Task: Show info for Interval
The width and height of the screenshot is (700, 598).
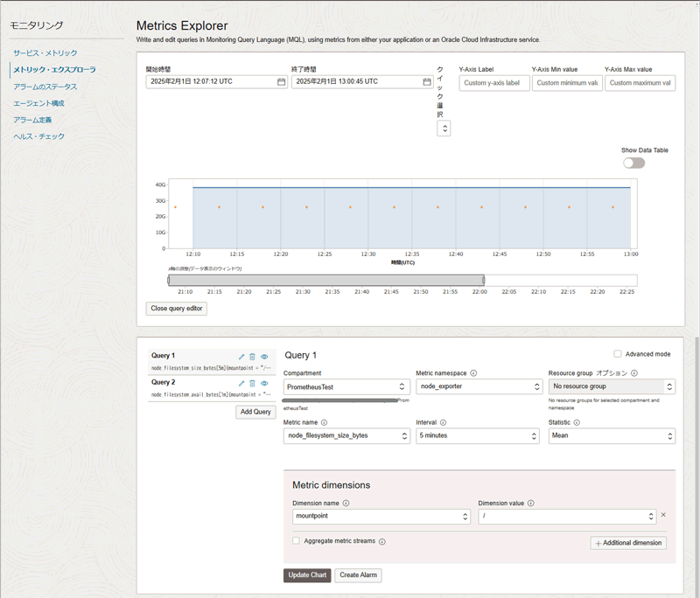Action: tap(443, 422)
